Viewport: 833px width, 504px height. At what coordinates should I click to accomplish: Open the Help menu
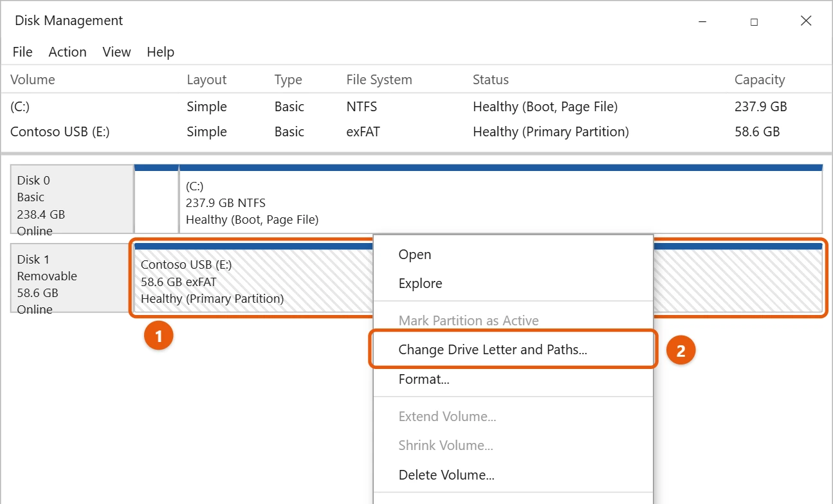point(160,52)
